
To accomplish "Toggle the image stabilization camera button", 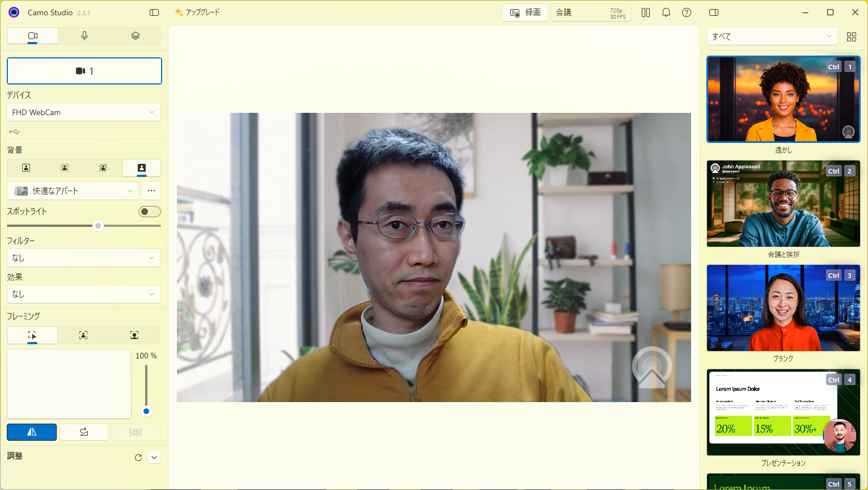I will pos(135,432).
